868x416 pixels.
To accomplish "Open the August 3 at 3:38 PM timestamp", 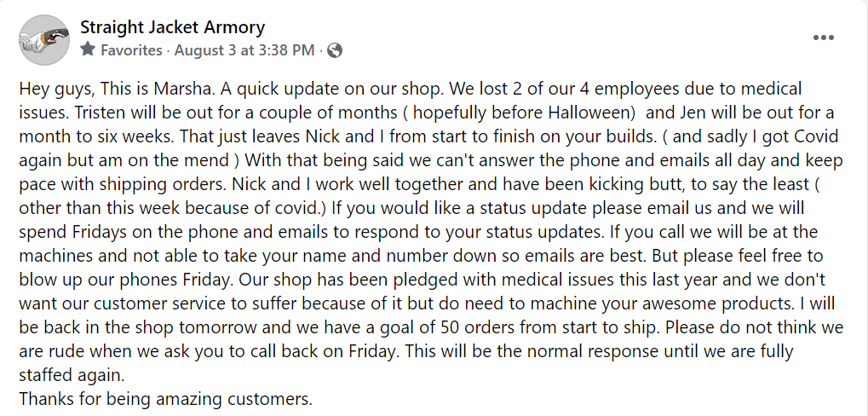I will point(244,50).
